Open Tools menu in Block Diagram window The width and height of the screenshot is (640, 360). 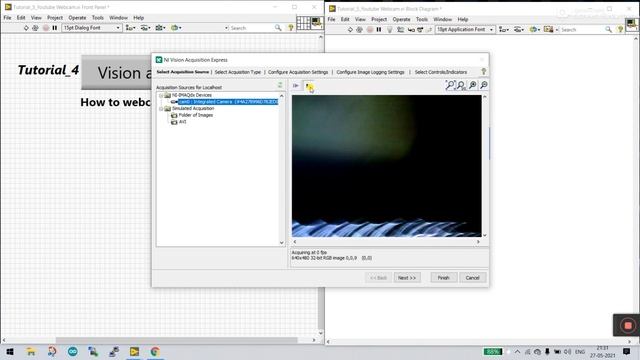point(422,19)
